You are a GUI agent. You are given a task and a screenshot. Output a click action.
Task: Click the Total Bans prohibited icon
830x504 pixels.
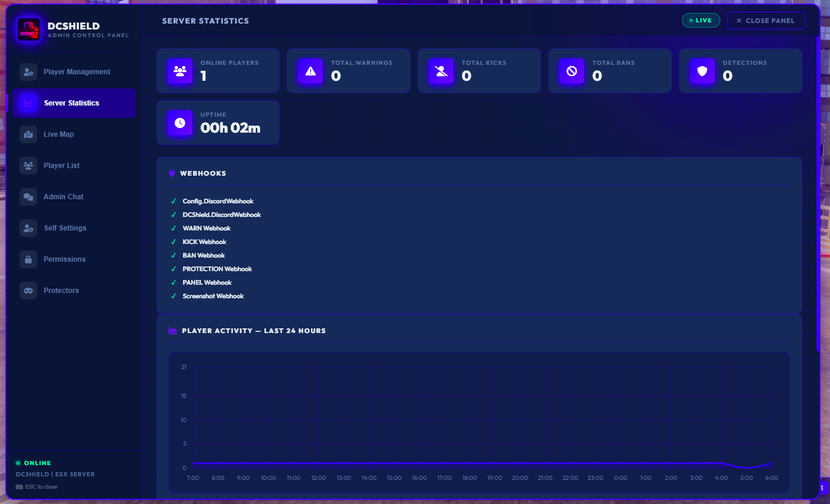[x=572, y=71]
